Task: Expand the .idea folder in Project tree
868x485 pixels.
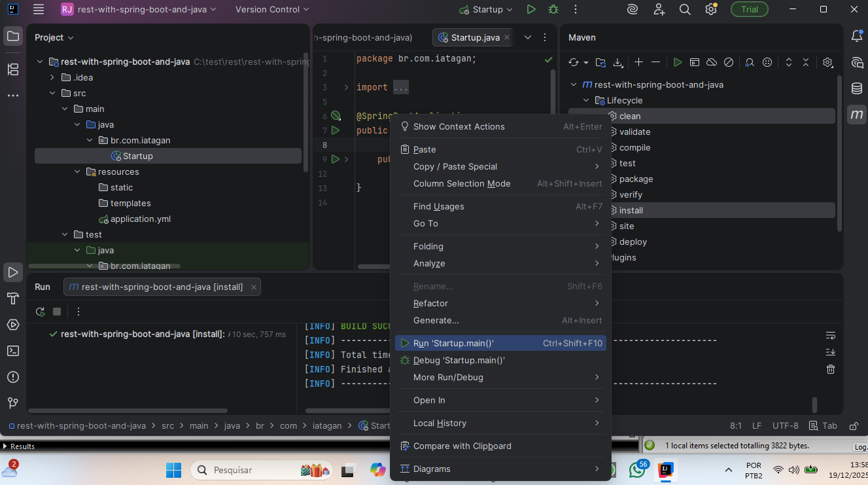Action: click(x=53, y=77)
